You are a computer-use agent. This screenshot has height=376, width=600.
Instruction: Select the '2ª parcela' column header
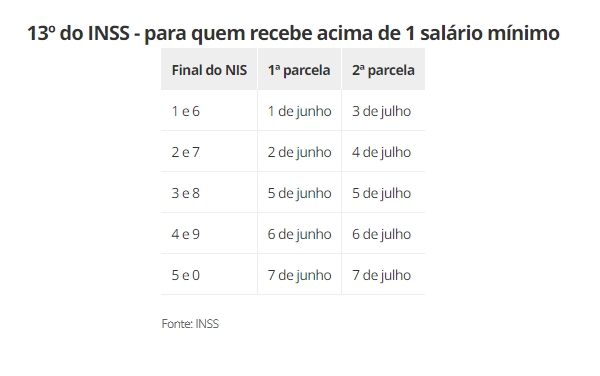[x=383, y=70]
